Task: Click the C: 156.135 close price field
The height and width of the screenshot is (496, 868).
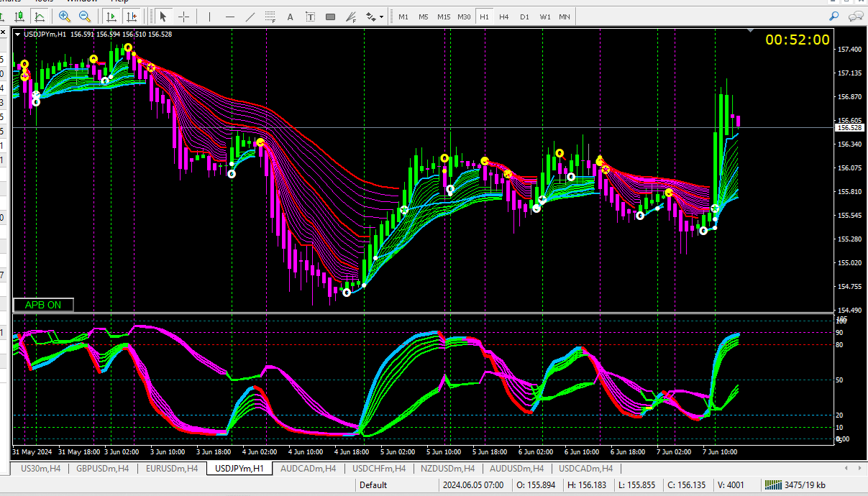Action: coord(686,485)
